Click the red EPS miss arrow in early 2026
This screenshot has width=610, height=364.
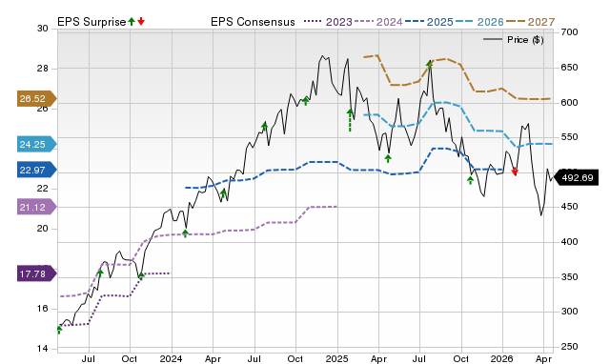tap(515, 172)
